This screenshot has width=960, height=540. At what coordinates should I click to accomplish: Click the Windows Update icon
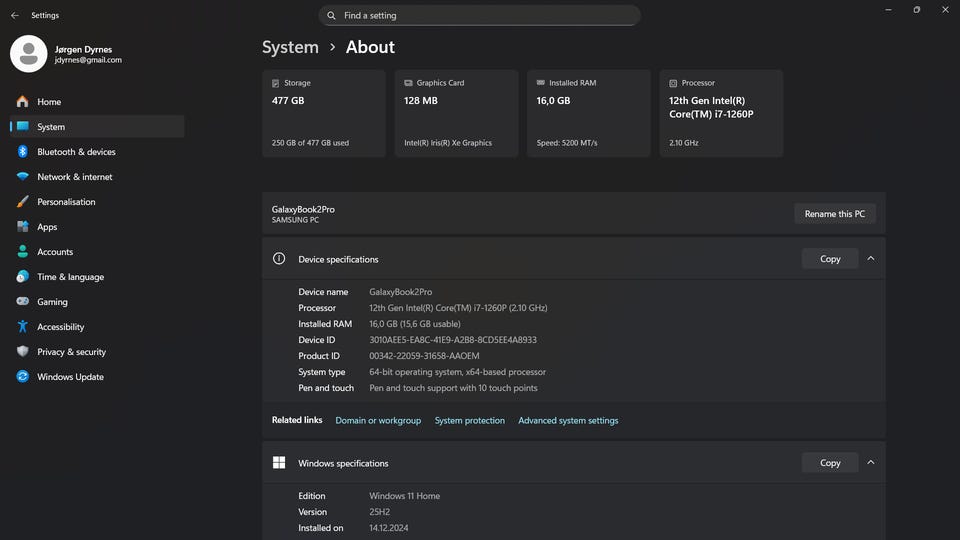tap(22, 377)
